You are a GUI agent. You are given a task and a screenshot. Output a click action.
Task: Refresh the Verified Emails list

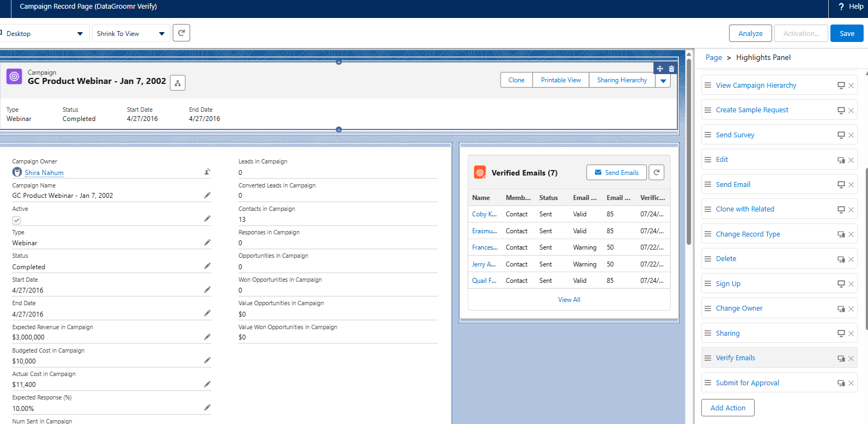point(657,172)
